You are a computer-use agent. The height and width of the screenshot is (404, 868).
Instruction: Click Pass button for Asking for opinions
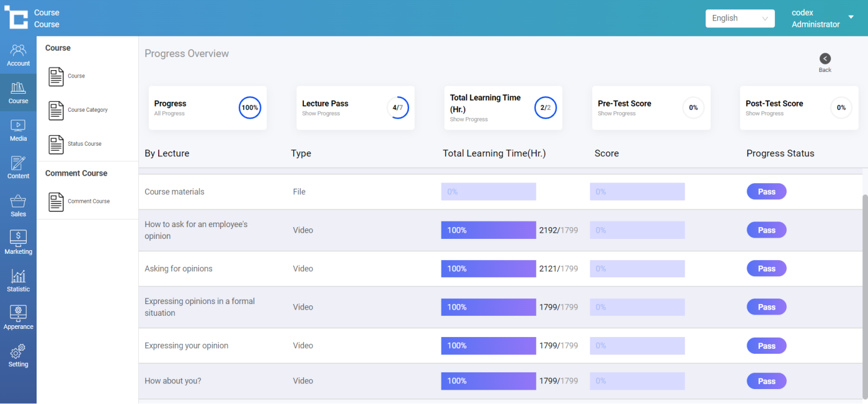[x=766, y=269]
